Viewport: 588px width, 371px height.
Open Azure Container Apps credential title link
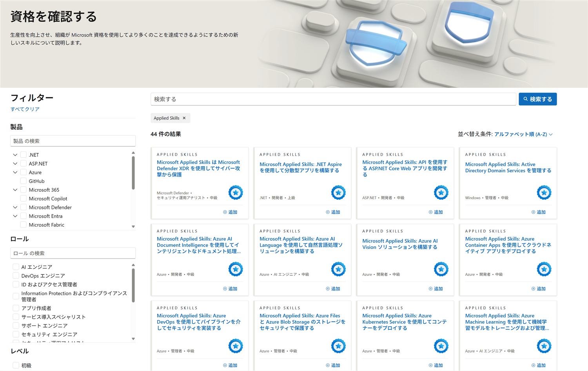tap(508, 245)
